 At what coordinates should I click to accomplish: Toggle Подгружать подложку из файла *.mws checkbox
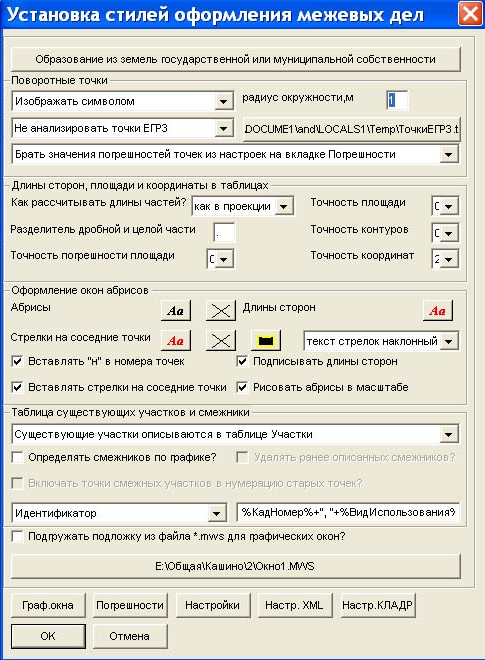coord(18,537)
